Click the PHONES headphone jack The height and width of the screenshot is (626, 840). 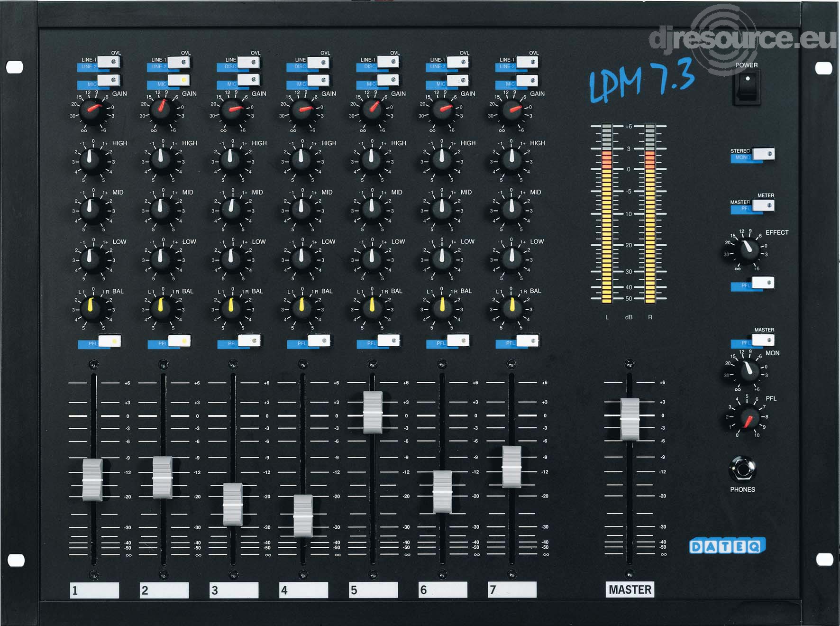[742, 469]
